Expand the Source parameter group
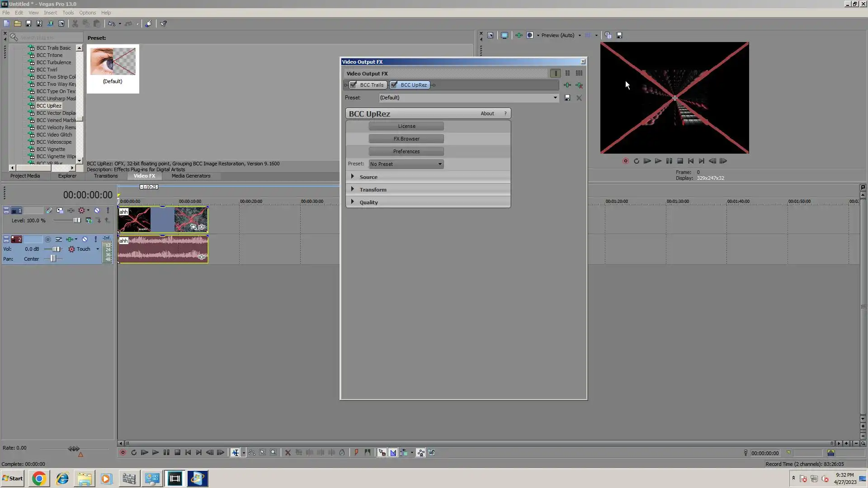868x488 pixels. tap(353, 177)
